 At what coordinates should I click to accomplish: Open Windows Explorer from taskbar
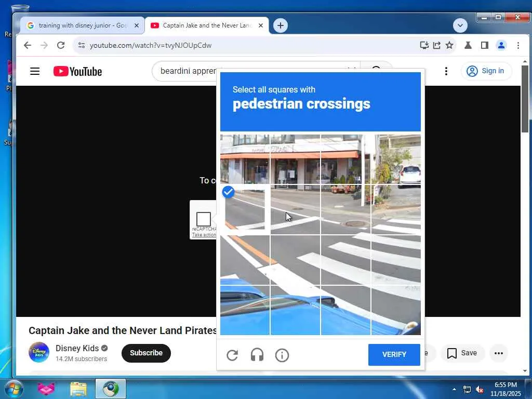[x=78, y=389]
